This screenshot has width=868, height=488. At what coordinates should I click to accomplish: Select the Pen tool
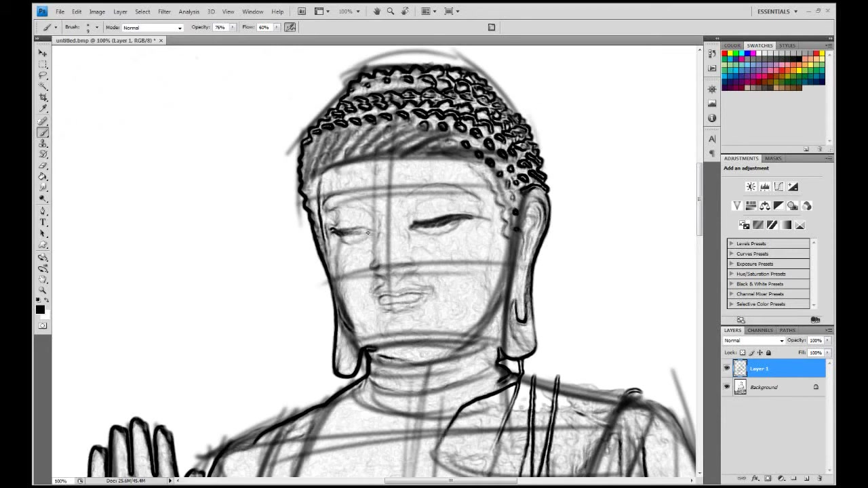tap(43, 211)
